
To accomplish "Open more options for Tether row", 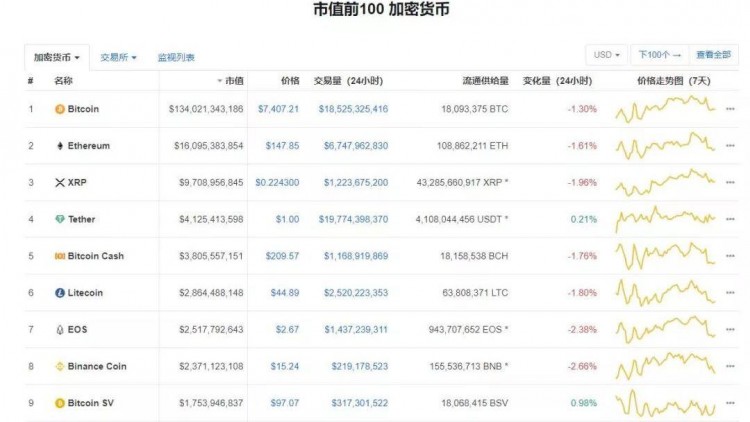I will point(730,219).
